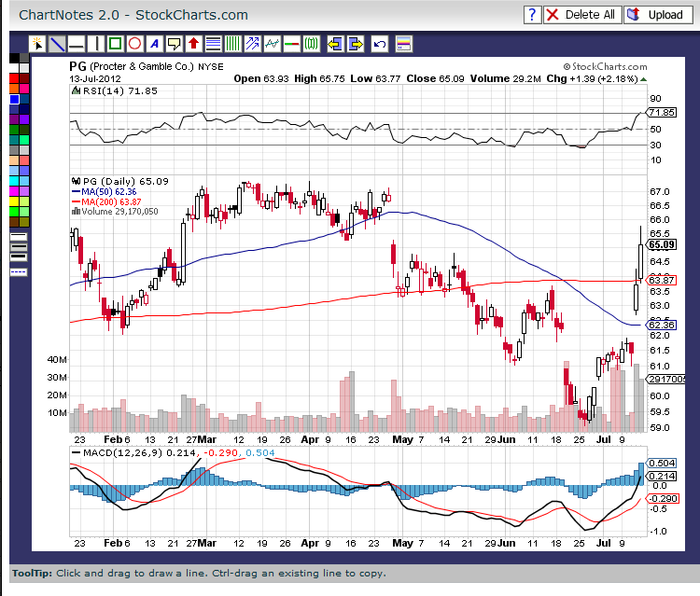
Task: Pick the peach color swatch
Action: 14,160
